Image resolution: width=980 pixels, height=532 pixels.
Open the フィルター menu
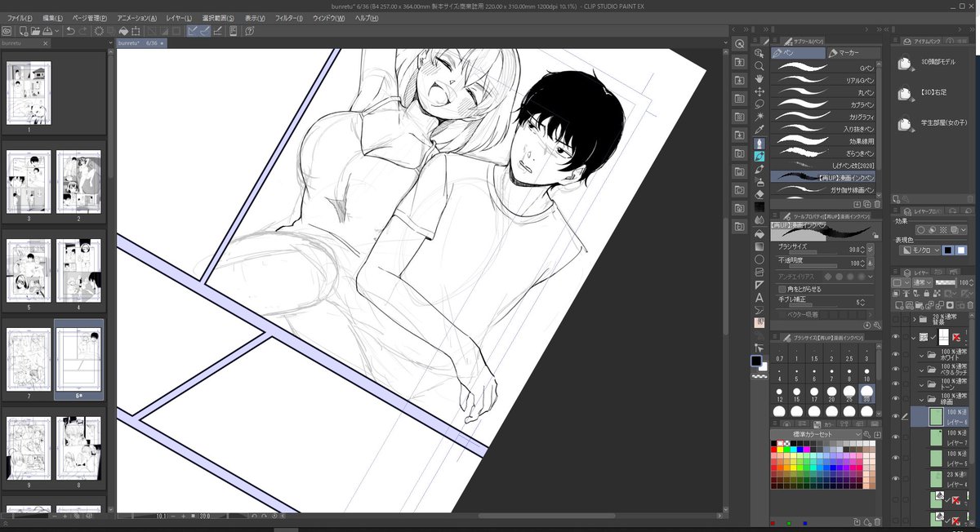pyautogui.click(x=290, y=18)
